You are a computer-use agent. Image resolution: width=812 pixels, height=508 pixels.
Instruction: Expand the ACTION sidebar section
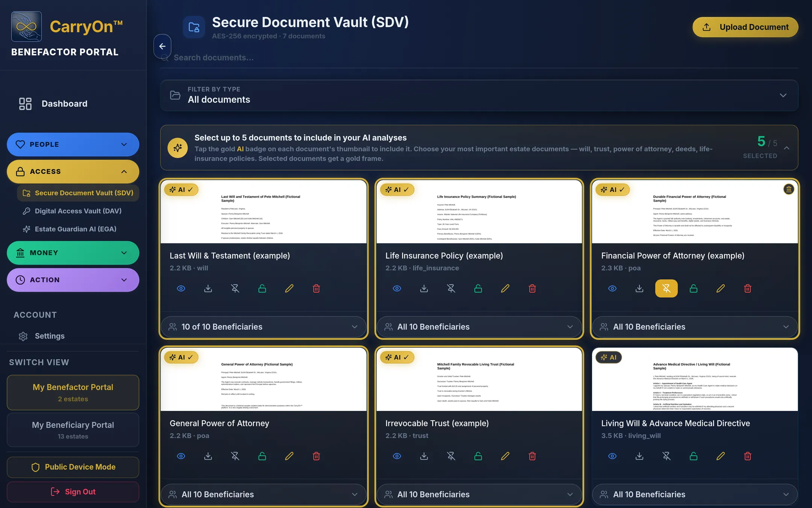point(73,280)
